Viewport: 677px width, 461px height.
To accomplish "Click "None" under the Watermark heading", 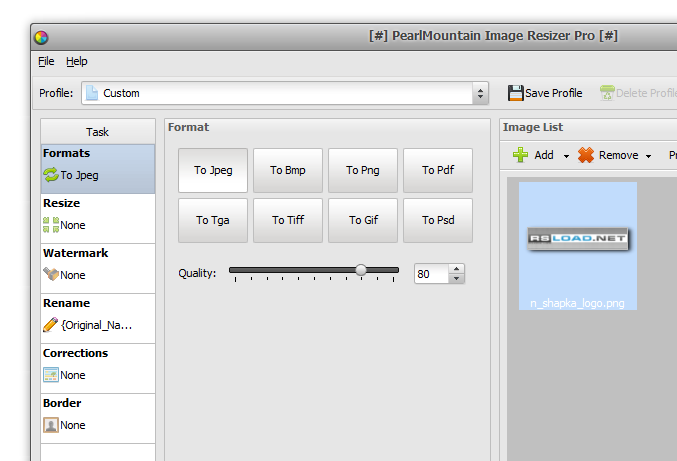I will click(x=73, y=275).
